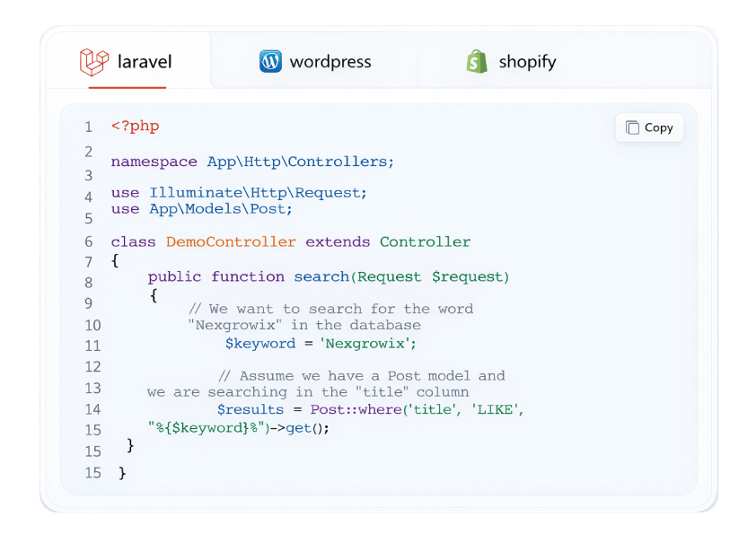Open the wordpress tab
Image resolution: width=756 pixels, height=534 pixels.
point(330,62)
